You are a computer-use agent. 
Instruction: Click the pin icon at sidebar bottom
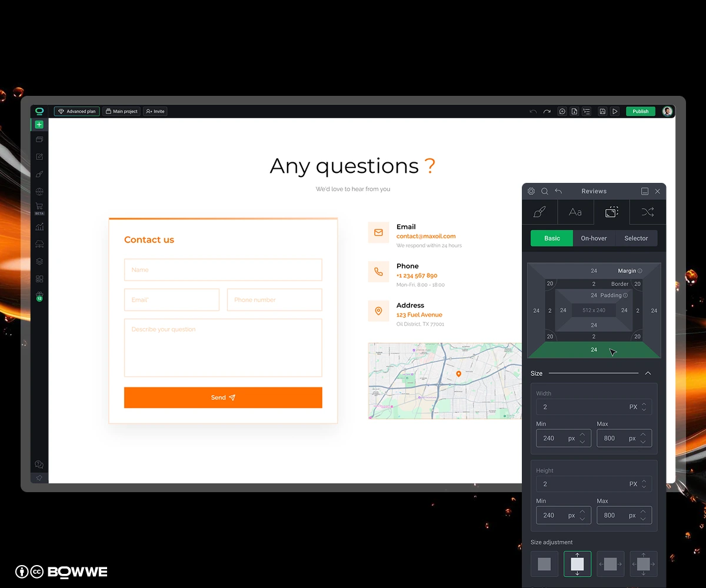tap(39, 478)
